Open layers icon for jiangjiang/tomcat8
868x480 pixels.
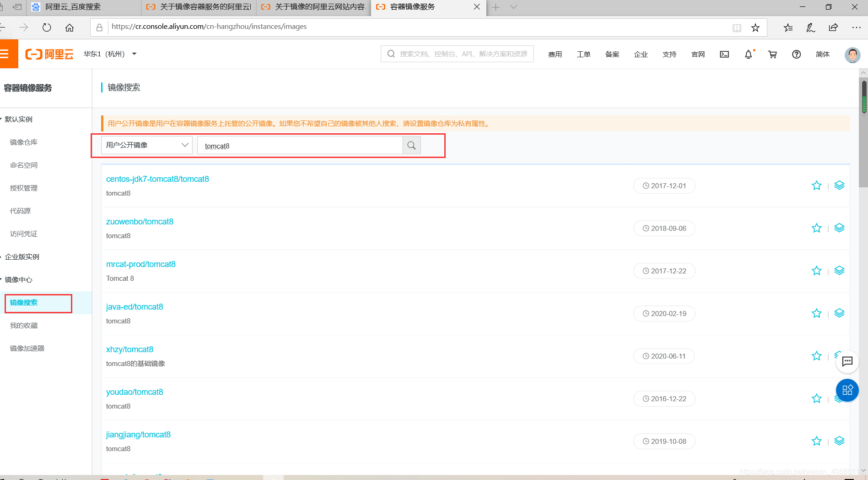coord(839,441)
